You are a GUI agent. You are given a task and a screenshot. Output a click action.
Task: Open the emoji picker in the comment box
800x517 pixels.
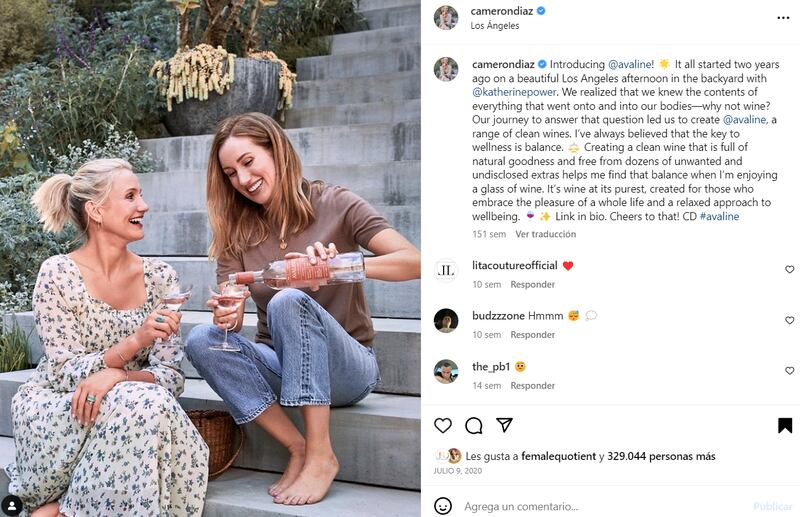coord(443,506)
